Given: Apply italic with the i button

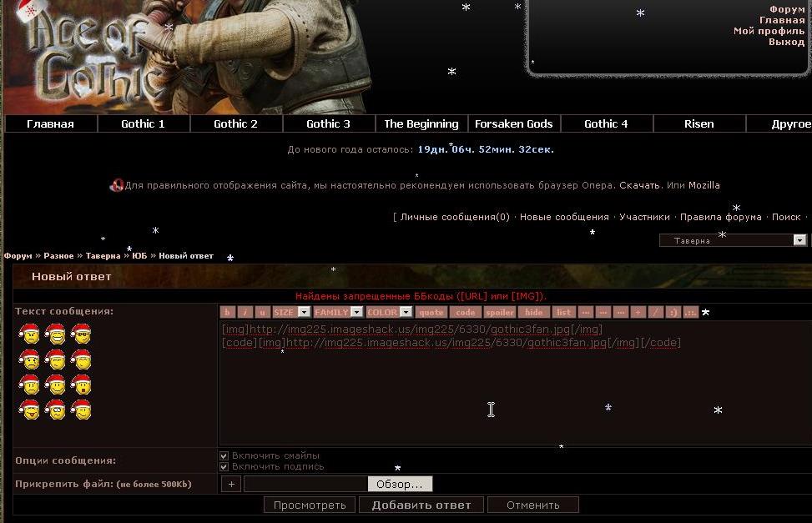Looking at the screenshot, I should [245, 312].
